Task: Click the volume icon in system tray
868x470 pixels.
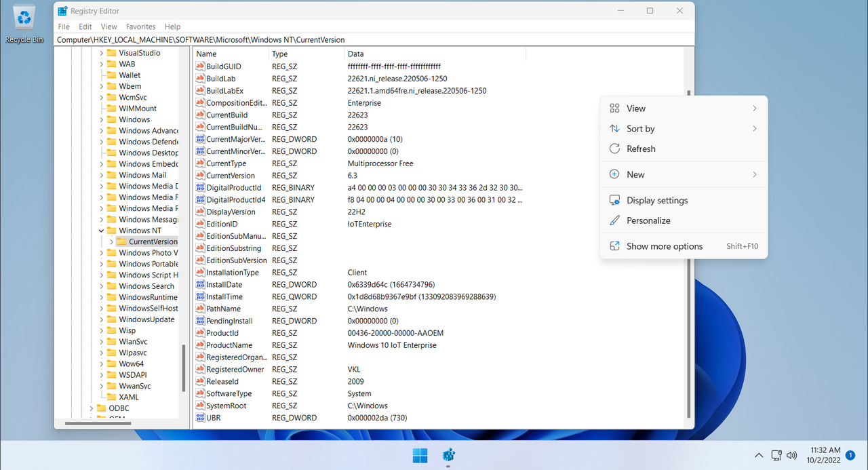Action: point(791,455)
